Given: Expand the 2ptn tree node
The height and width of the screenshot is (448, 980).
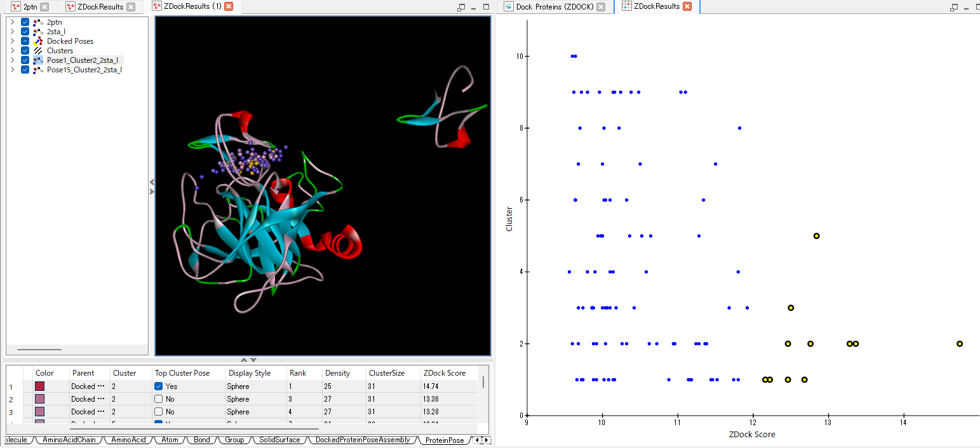Looking at the screenshot, I should click(12, 22).
